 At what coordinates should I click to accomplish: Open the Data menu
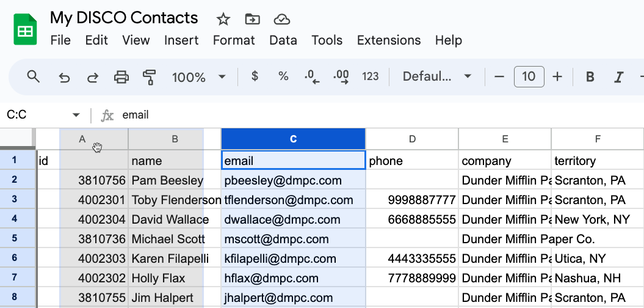click(283, 40)
